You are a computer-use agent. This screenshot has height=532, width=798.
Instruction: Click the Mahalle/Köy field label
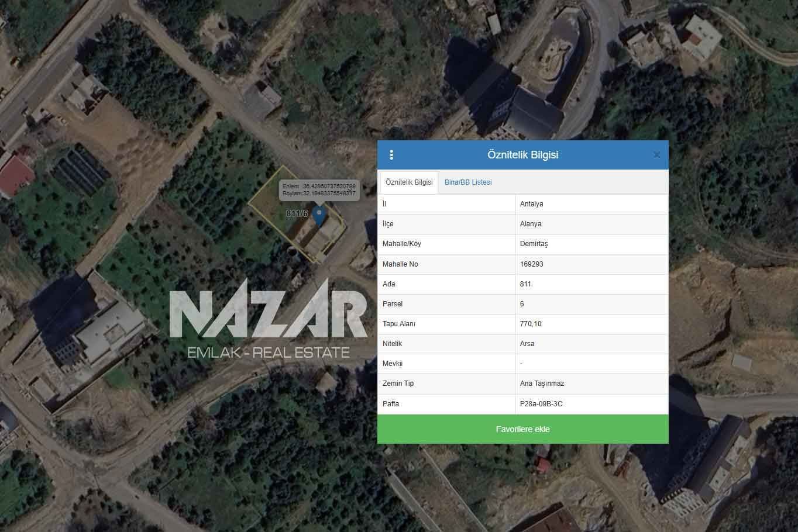point(402,244)
